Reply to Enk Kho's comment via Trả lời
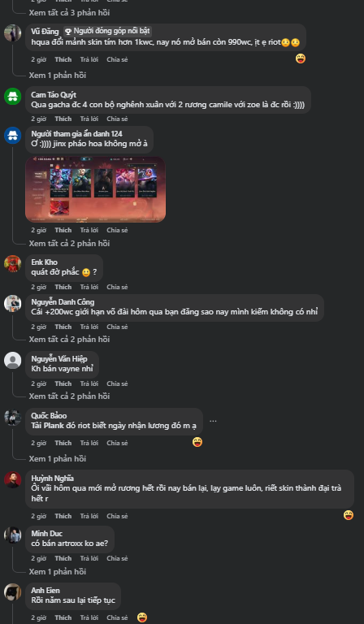The height and width of the screenshot is (624, 364). (89, 287)
